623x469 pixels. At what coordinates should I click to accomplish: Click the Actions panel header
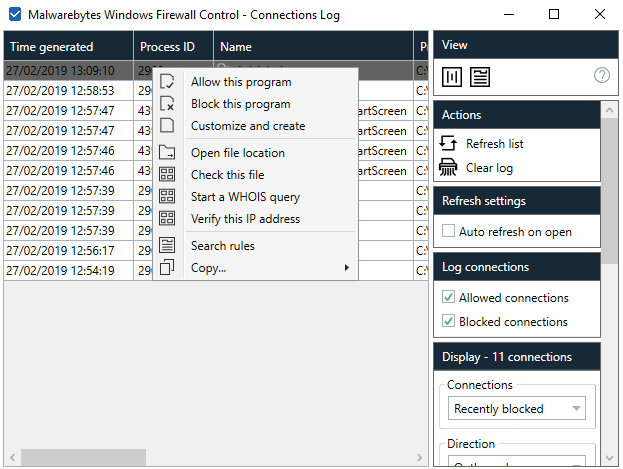[517, 115]
